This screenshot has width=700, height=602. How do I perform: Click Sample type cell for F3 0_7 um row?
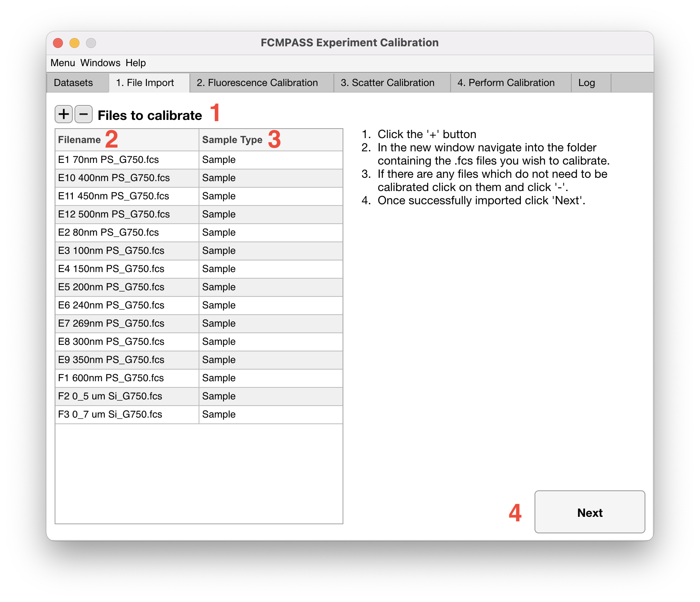click(x=271, y=415)
